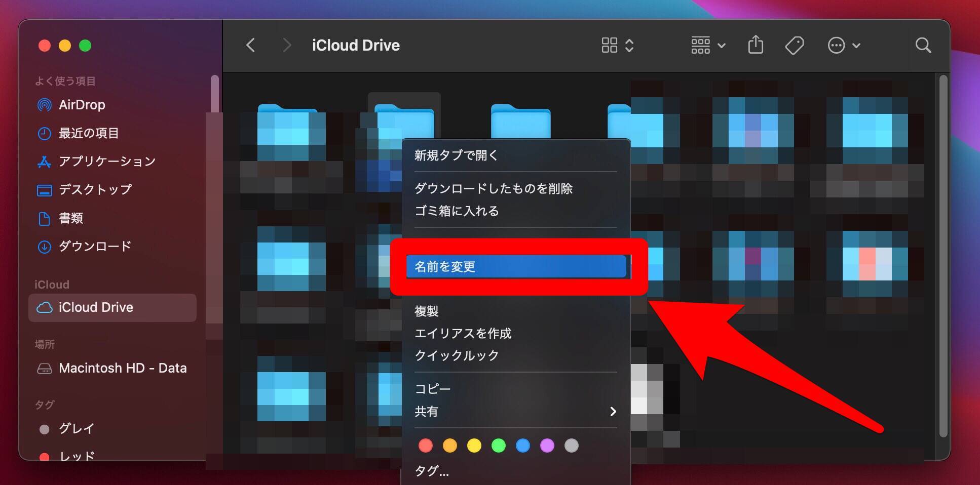Select the グレイ tag in sidebar

pos(112,429)
